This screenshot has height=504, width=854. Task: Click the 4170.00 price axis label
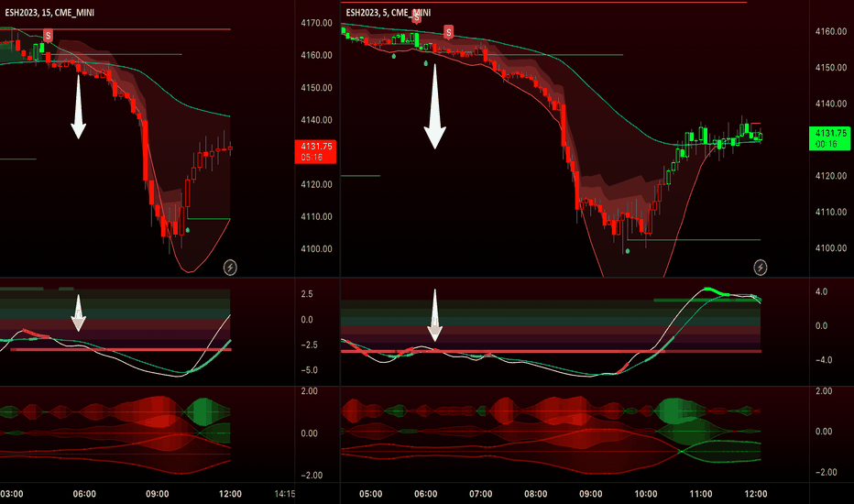click(x=316, y=23)
